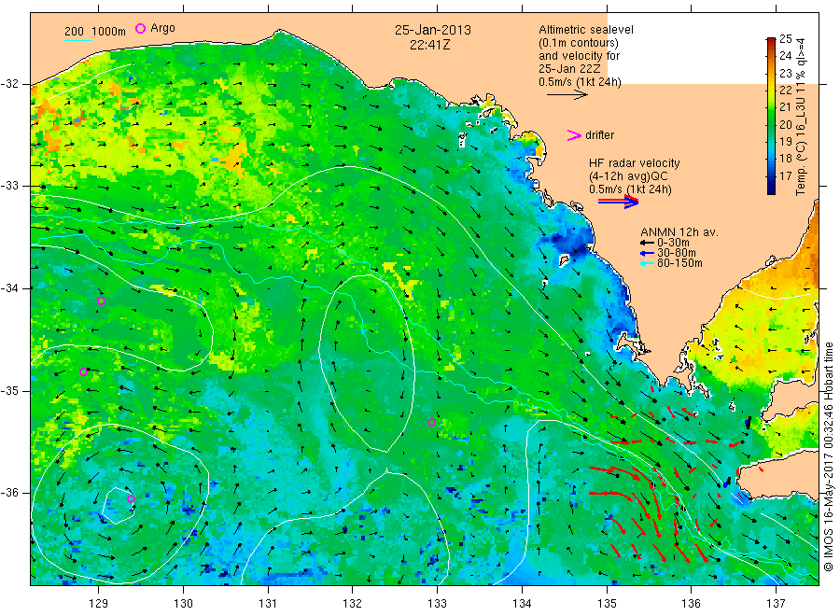Click the black 0-30m ANMN arrow
The width and height of the screenshot is (840, 616).
(x=647, y=243)
